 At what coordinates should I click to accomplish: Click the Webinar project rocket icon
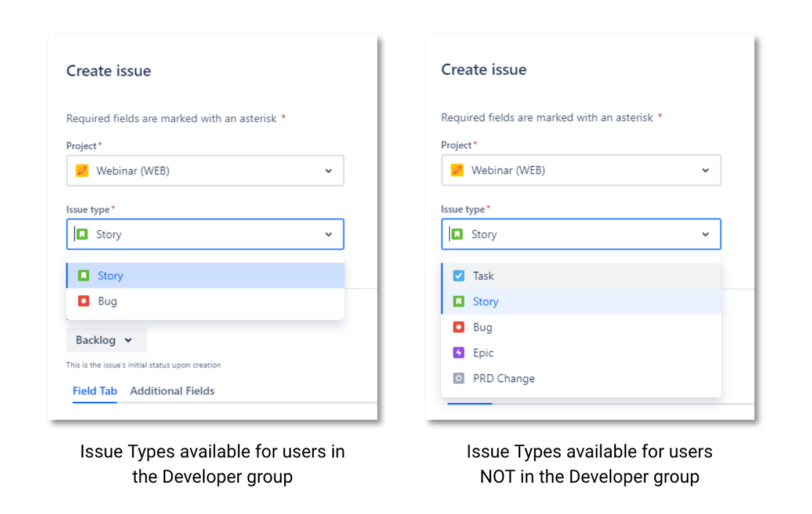point(82,170)
